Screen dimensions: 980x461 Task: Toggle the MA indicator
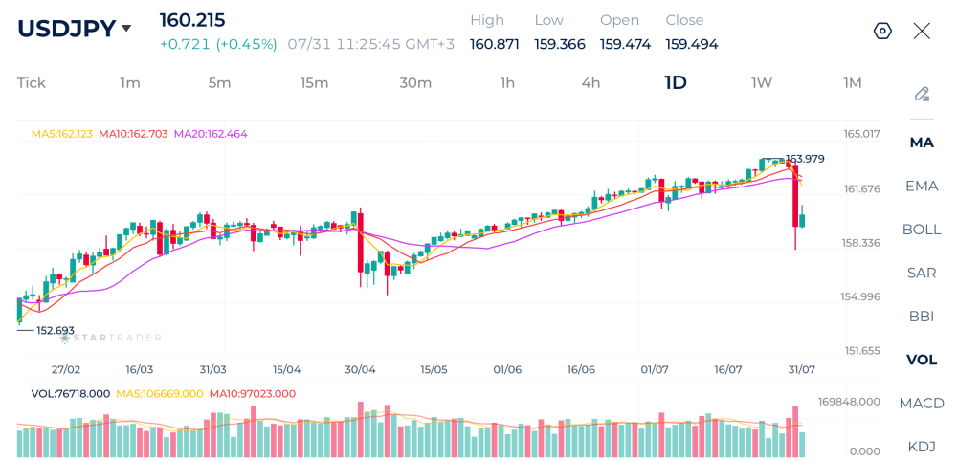pos(922,143)
